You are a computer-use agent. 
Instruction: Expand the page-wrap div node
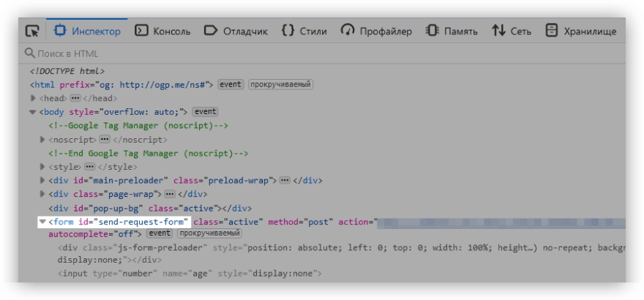point(42,194)
